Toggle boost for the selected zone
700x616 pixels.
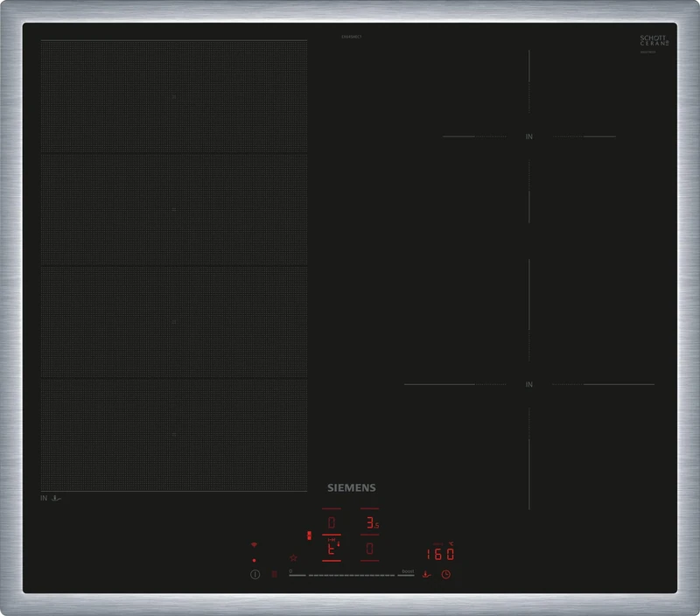(x=407, y=571)
